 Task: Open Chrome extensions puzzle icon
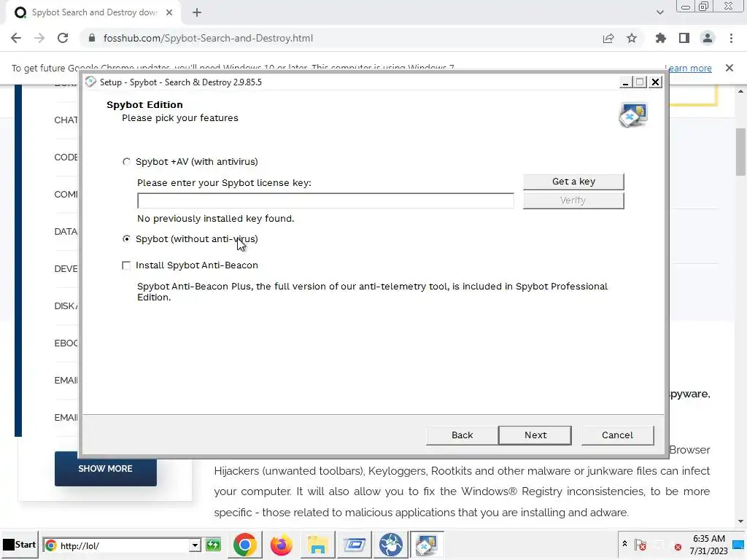661,38
